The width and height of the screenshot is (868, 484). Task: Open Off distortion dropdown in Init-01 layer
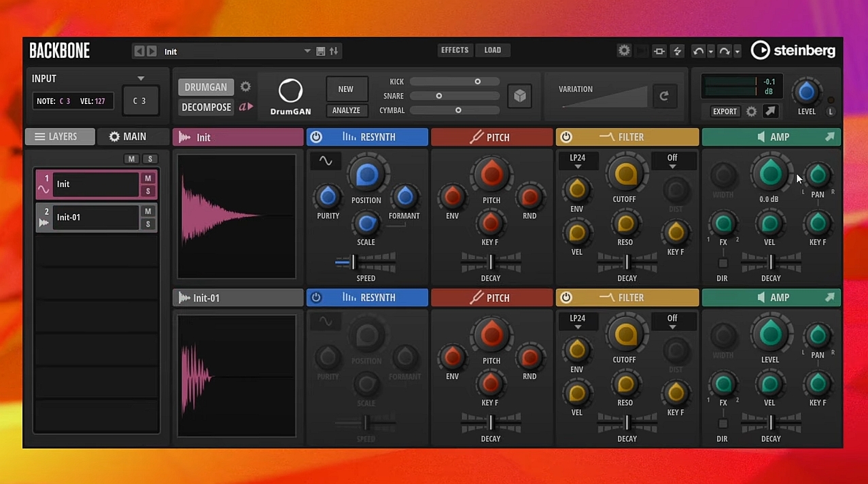coord(672,322)
